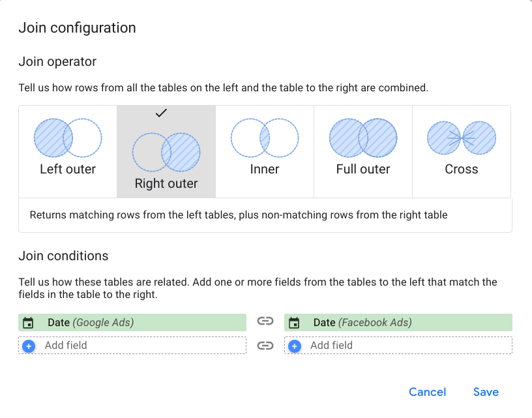Pick the Full outer join Venn icon
The width and height of the screenshot is (532, 418).
click(363, 138)
